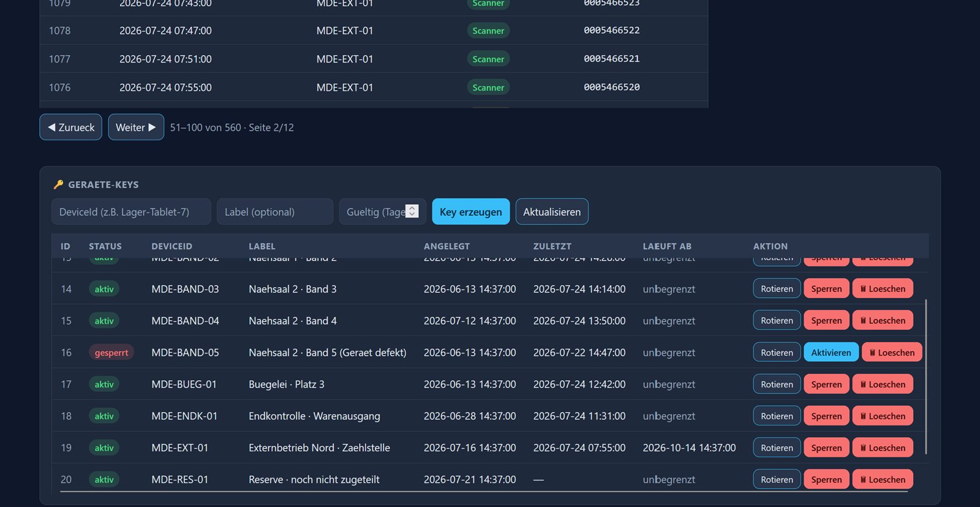Viewport: 980px width, 507px height.
Task: Sperren the MDE-BUEG-01 key
Action: coord(826,384)
